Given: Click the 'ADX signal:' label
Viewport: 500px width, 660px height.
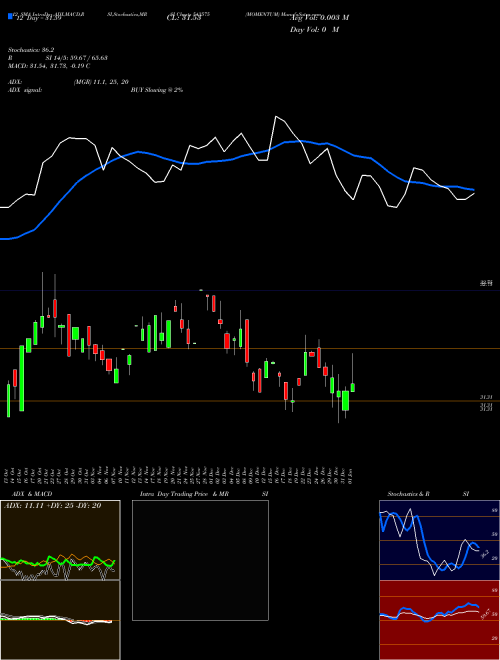Looking at the screenshot, I should (x=25, y=90).
